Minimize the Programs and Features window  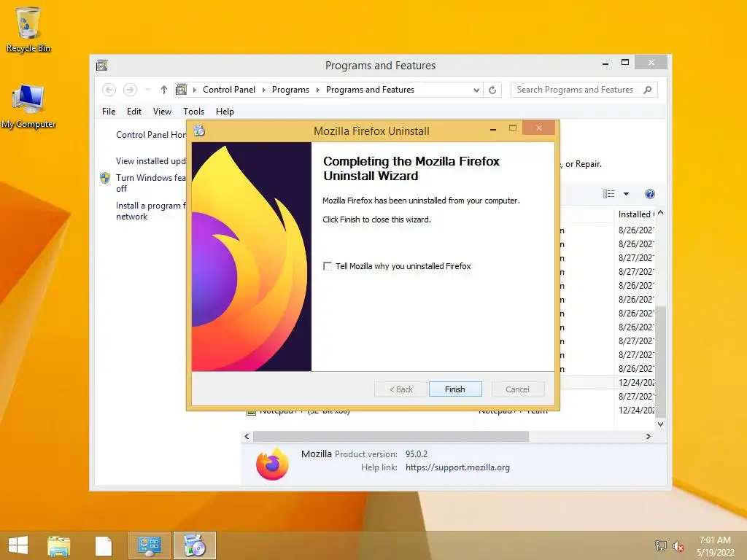pyautogui.click(x=605, y=63)
